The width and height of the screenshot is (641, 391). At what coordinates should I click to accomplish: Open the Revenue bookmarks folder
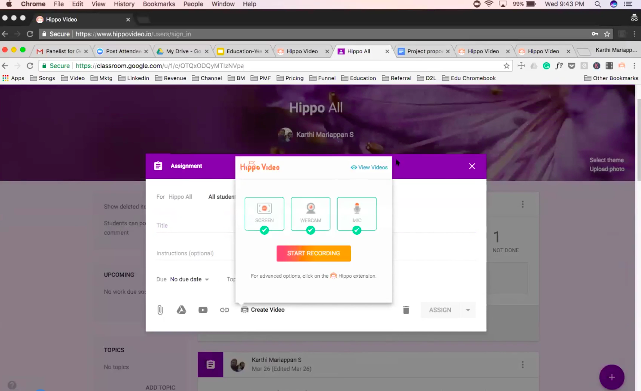(x=170, y=78)
